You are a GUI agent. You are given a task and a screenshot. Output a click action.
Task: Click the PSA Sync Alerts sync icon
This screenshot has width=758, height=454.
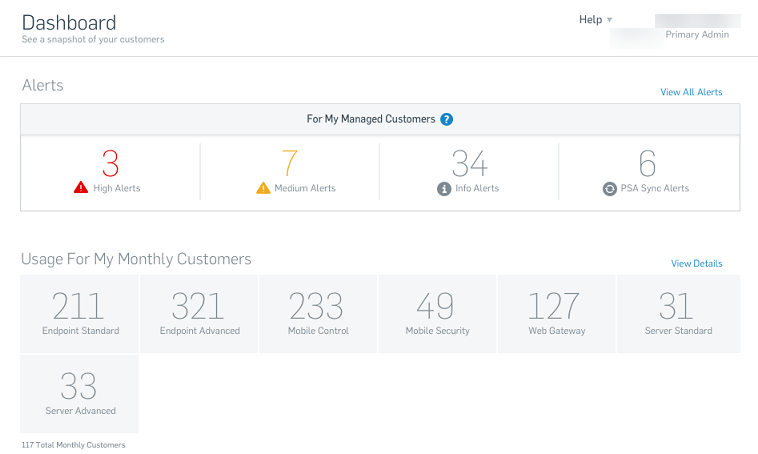(x=610, y=188)
